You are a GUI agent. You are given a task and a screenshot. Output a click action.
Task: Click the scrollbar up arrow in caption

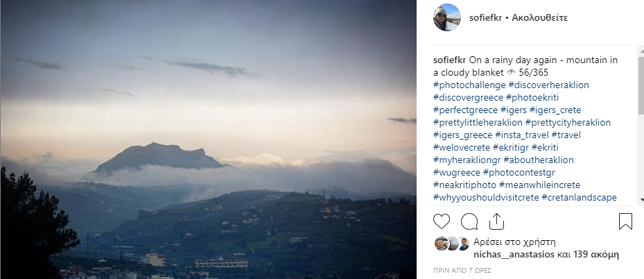(x=641, y=51)
